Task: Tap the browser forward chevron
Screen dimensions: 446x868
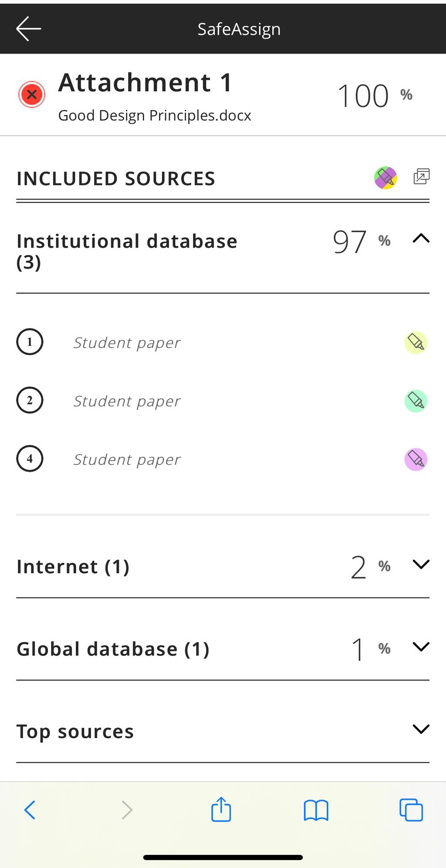Action: (x=127, y=810)
